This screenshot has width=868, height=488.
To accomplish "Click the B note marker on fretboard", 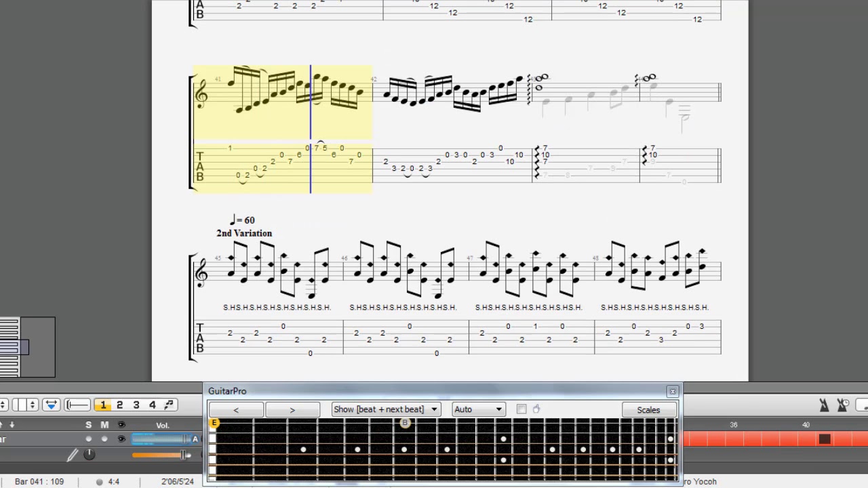I will click(x=405, y=423).
